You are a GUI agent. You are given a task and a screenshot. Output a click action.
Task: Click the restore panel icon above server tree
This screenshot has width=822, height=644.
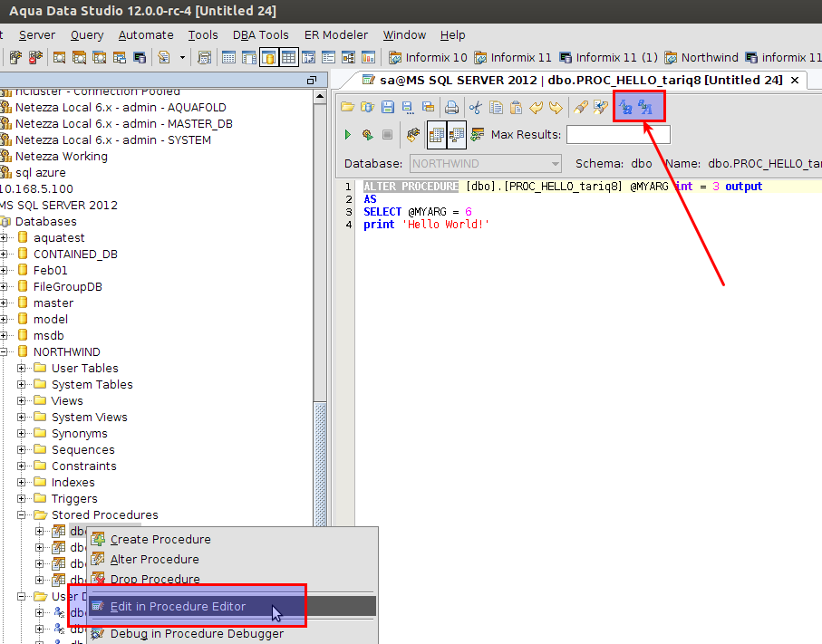312,81
